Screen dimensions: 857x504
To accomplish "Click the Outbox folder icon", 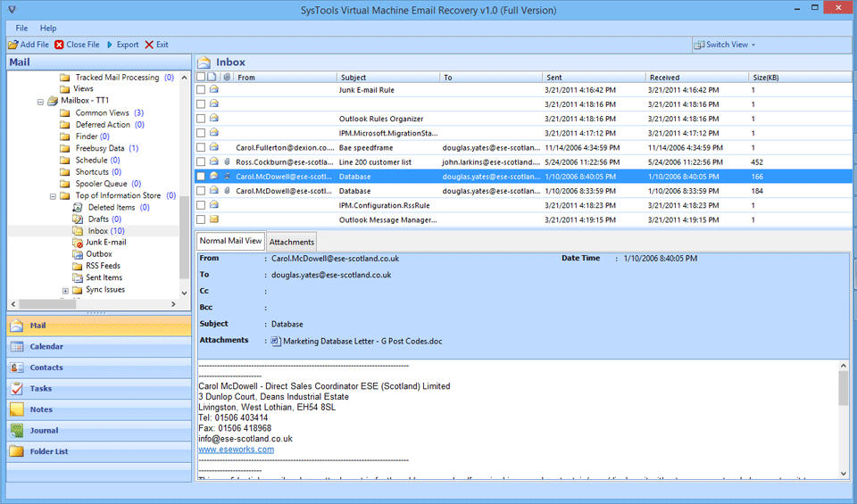I will pos(78,254).
